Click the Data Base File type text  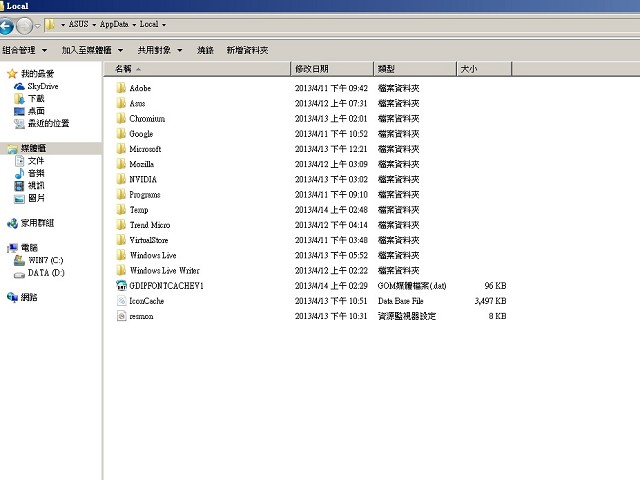(400, 301)
